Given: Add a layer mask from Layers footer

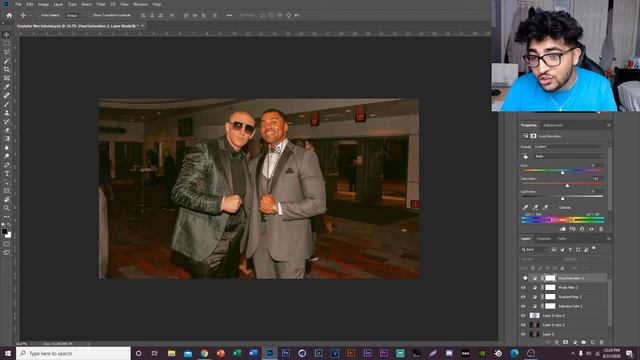Looking at the screenshot, I should (x=565, y=342).
